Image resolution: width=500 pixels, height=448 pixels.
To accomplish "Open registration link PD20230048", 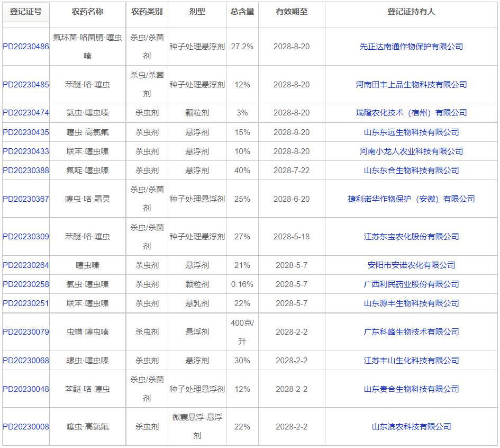I will click(x=26, y=389).
